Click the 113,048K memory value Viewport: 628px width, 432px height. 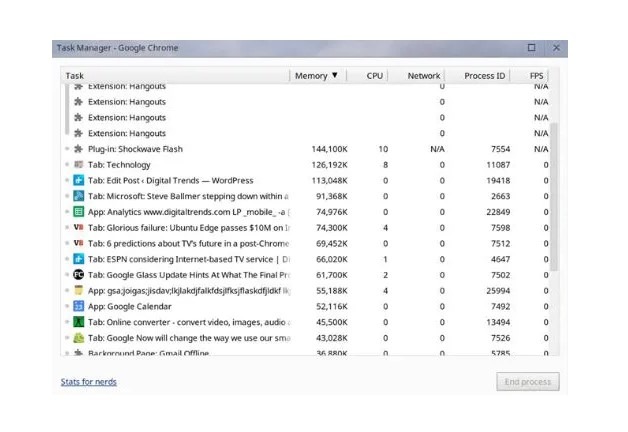click(329, 181)
